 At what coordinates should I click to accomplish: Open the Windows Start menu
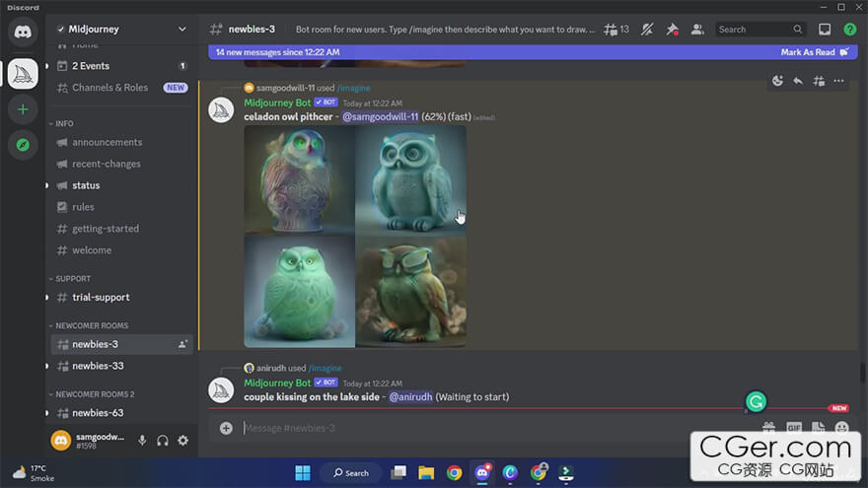[x=303, y=473]
